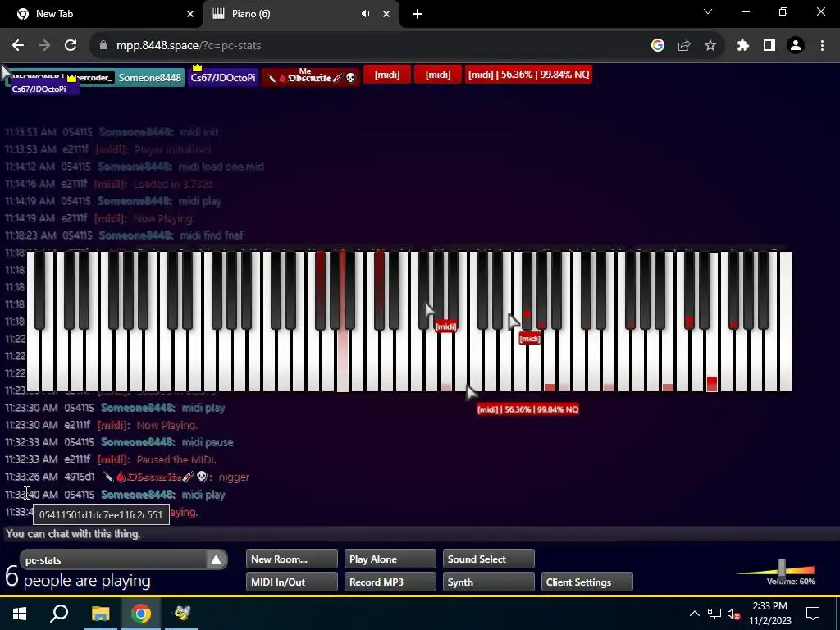Go back using the browser back arrow
This screenshot has width=840, height=630.
click(x=18, y=46)
